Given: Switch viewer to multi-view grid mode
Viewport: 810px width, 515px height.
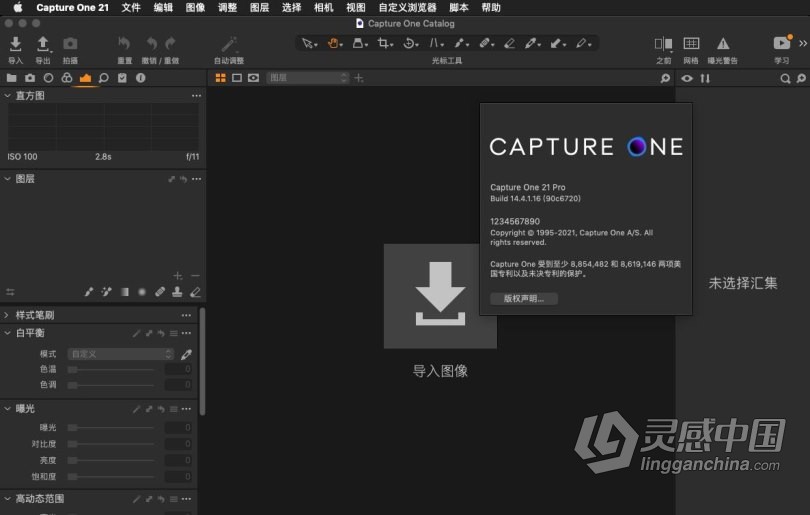Looking at the screenshot, I should (221, 78).
